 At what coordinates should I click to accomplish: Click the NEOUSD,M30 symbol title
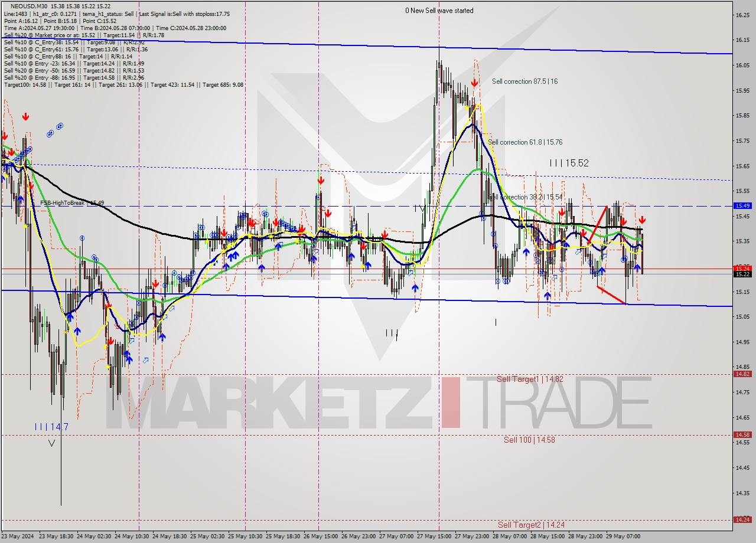[29, 6]
